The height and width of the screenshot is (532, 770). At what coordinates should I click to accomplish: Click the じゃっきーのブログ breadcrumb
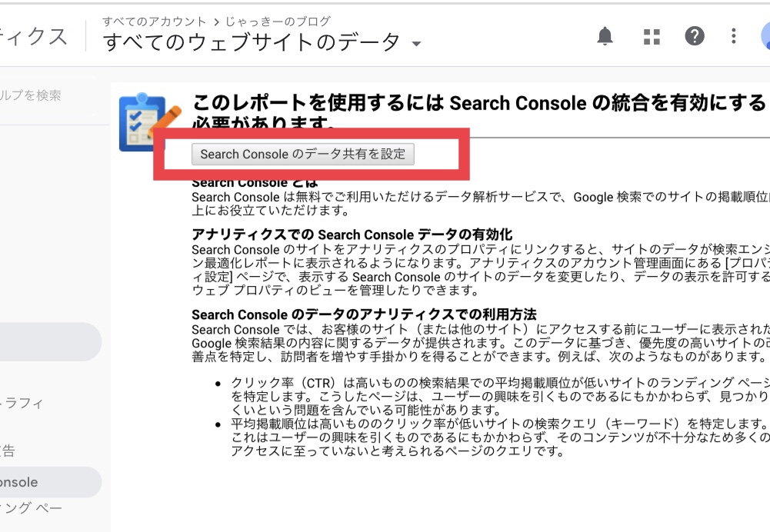pos(278,22)
